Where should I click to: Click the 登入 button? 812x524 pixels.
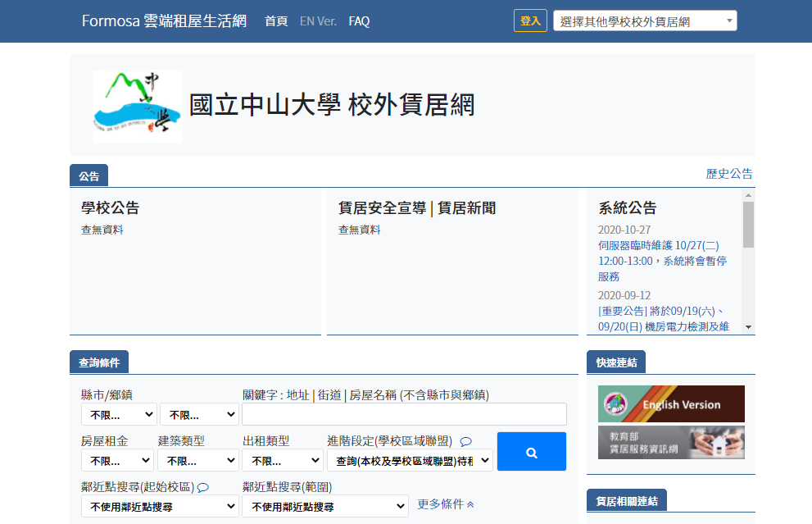530,21
